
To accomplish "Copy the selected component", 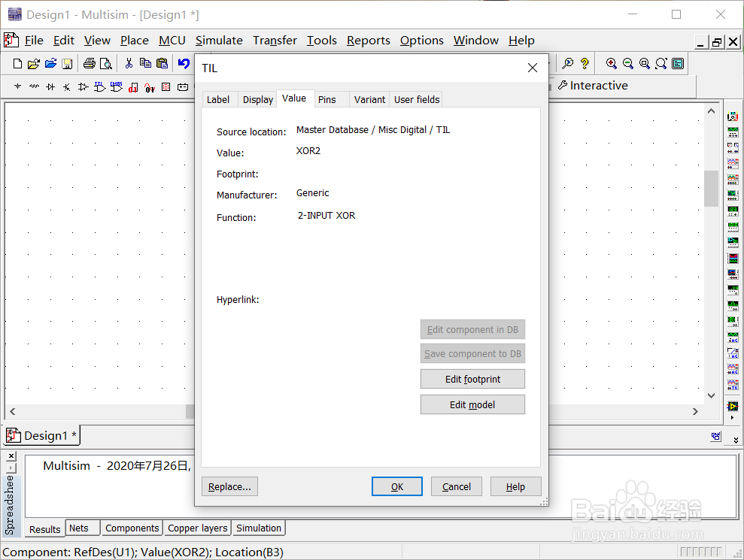I will [145, 64].
